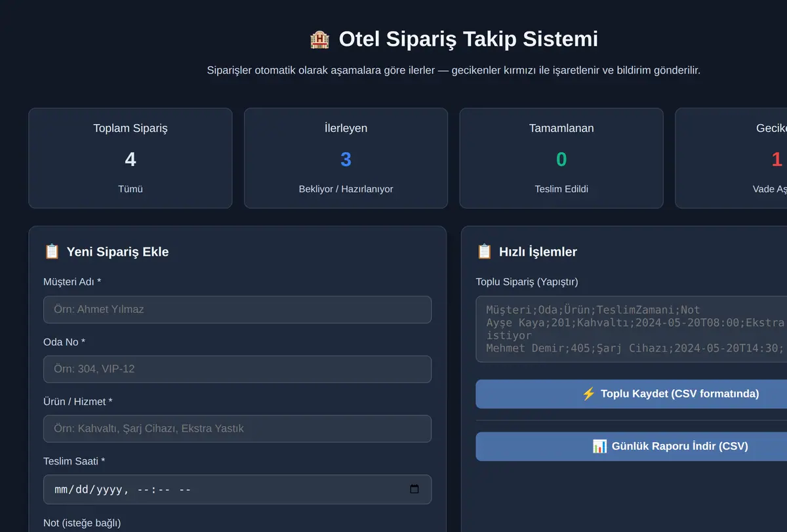Image resolution: width=787 pixels, height=532 pixels.
Task: Click the Not (isteğe bağlı) label
Action: click(x=82, y=523)
